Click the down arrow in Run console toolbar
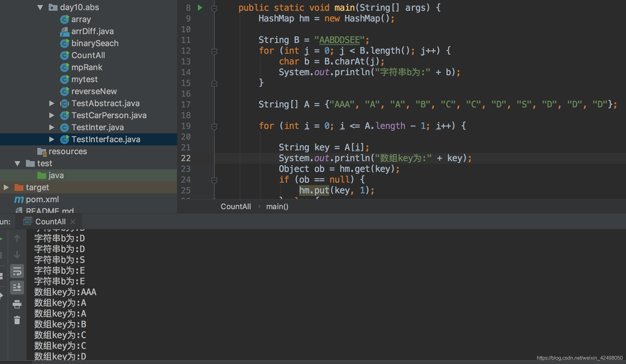The width and height of the screenshot is (626, 364). pos(17,254)
